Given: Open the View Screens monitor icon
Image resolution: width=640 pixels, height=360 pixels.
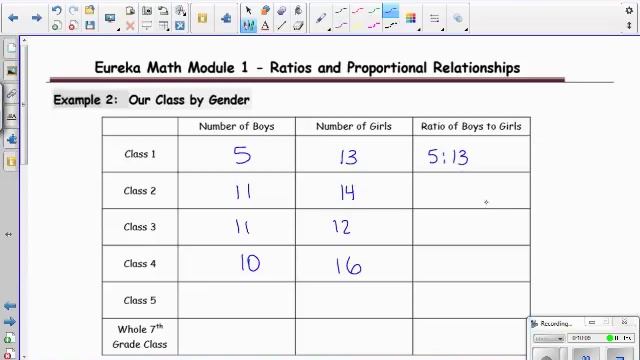Looking at the screenshot, I should [110, 18].
